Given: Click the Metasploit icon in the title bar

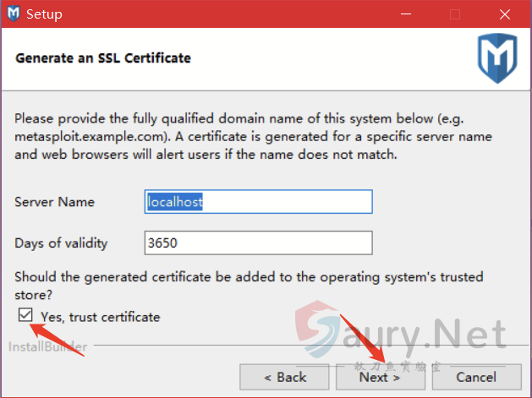Looking at the screenshot, I should point(13,14).
